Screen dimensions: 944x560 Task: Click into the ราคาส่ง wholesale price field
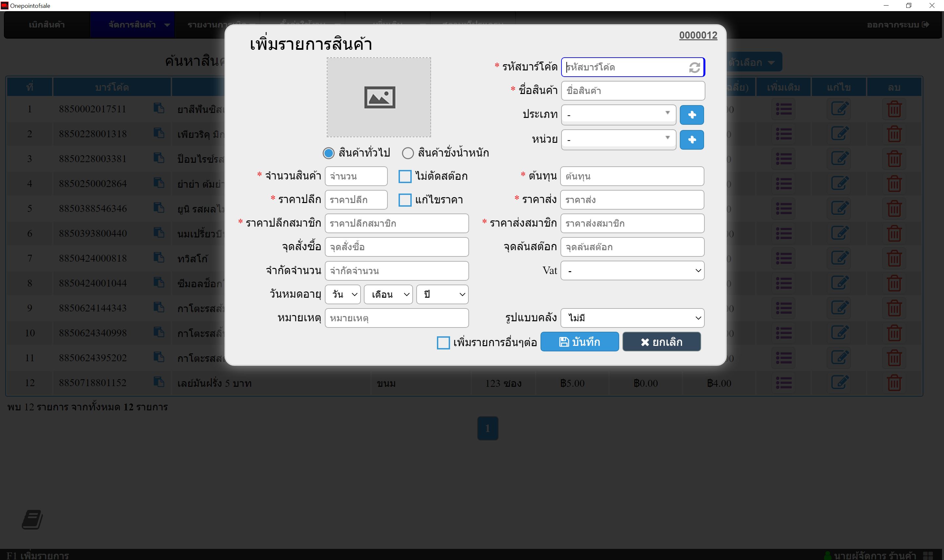[632, 200]
